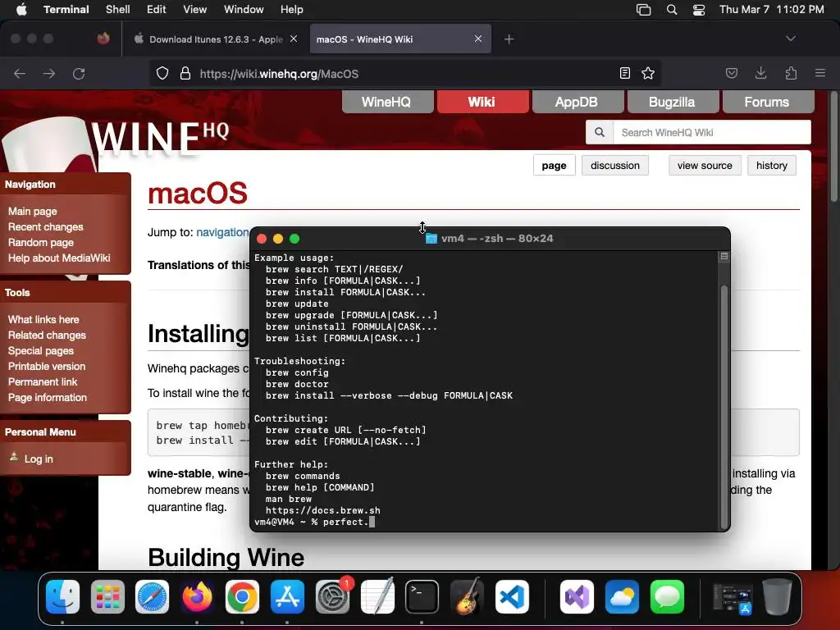Close the Download Itunes tab
Image resolution: width=840 pixels, height=630 pixels.
pos(294,39)
